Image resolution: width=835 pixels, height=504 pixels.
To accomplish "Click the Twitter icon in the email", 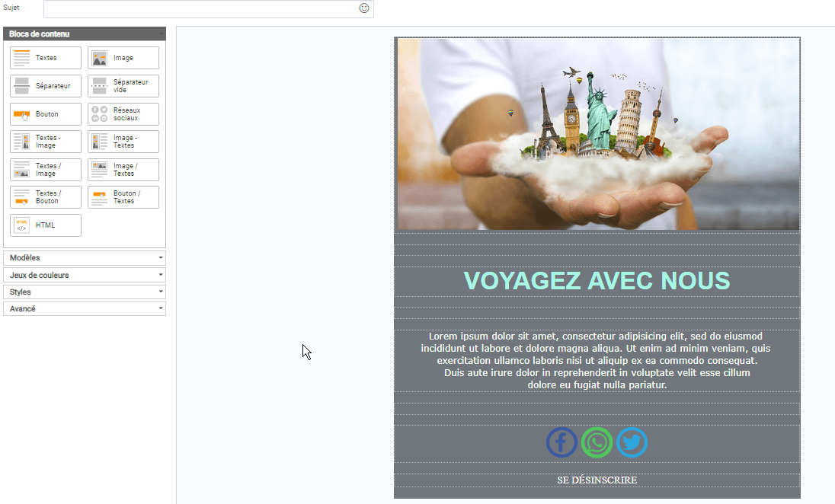I will [x=632, y=442].
